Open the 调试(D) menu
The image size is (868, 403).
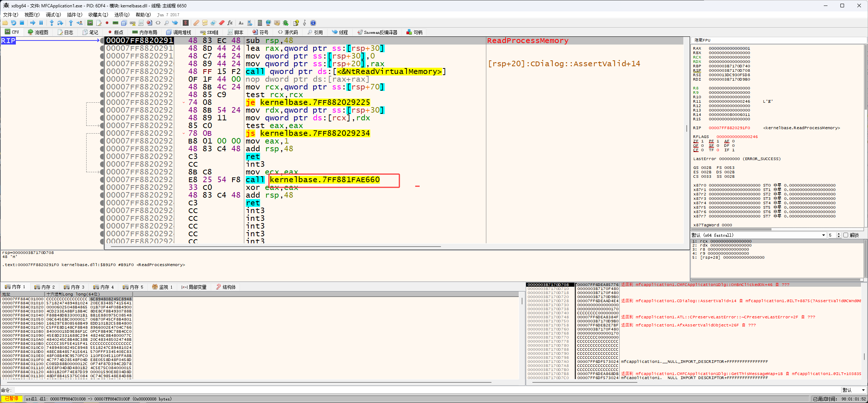coord(53,15)
